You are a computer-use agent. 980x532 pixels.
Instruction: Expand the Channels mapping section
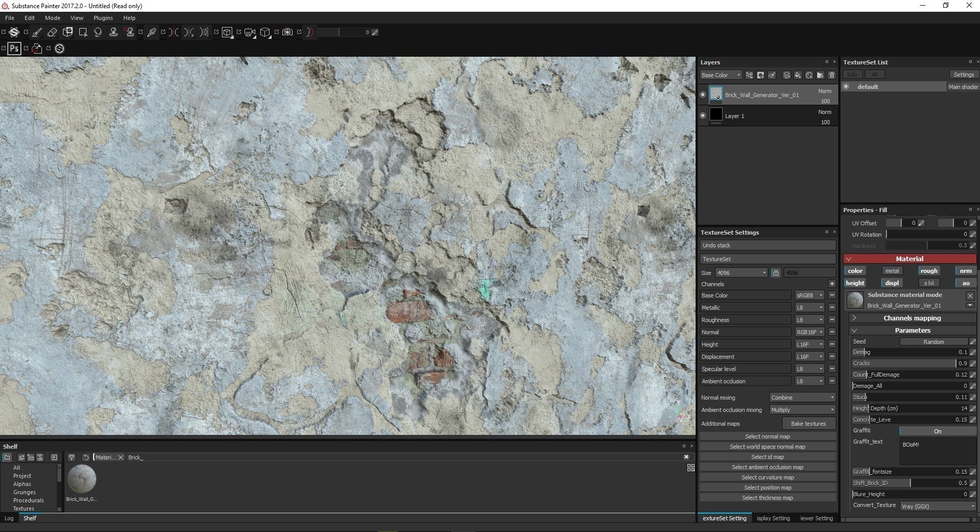point(911,318)
